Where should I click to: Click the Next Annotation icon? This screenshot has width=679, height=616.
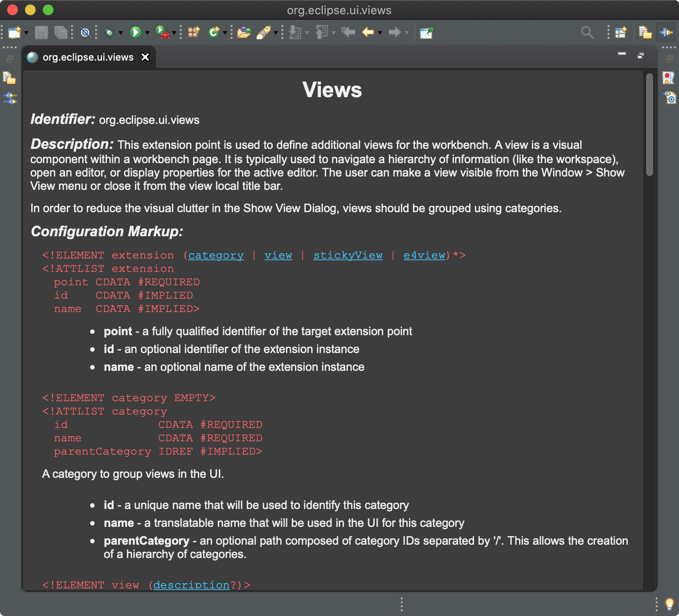295,33
